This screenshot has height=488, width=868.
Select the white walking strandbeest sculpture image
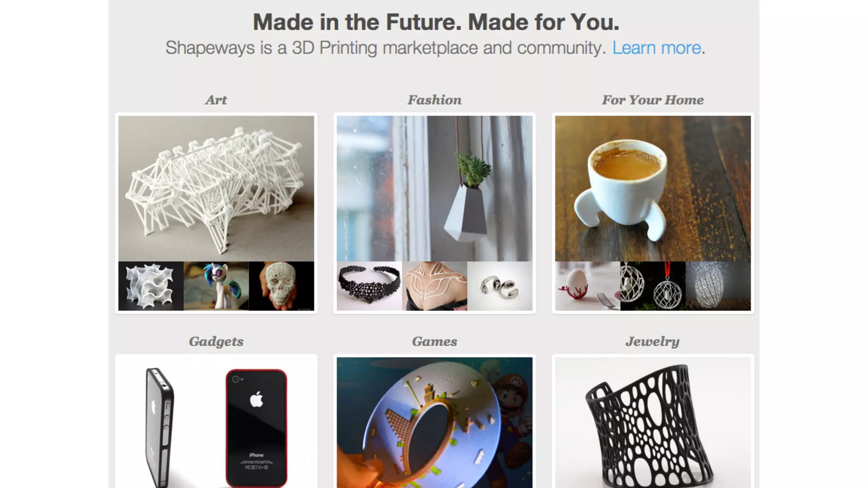click(216, 189)
